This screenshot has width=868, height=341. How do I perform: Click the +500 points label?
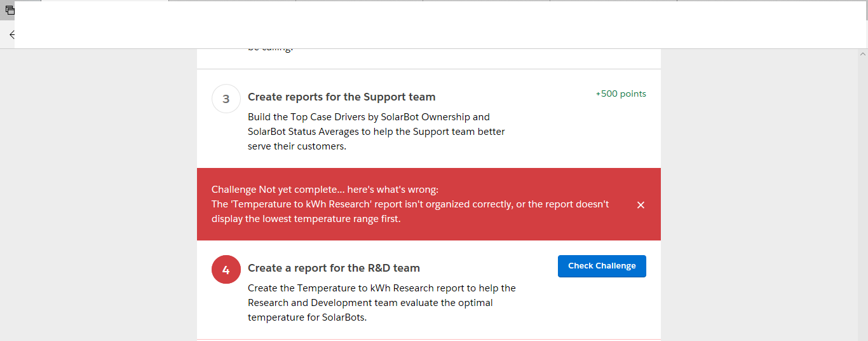tap(620, 94)
